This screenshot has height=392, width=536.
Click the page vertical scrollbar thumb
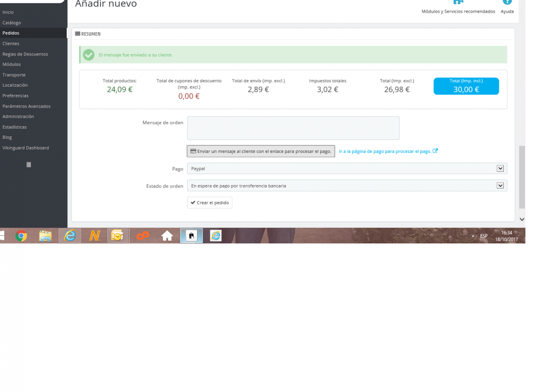(x=522, y=177)
